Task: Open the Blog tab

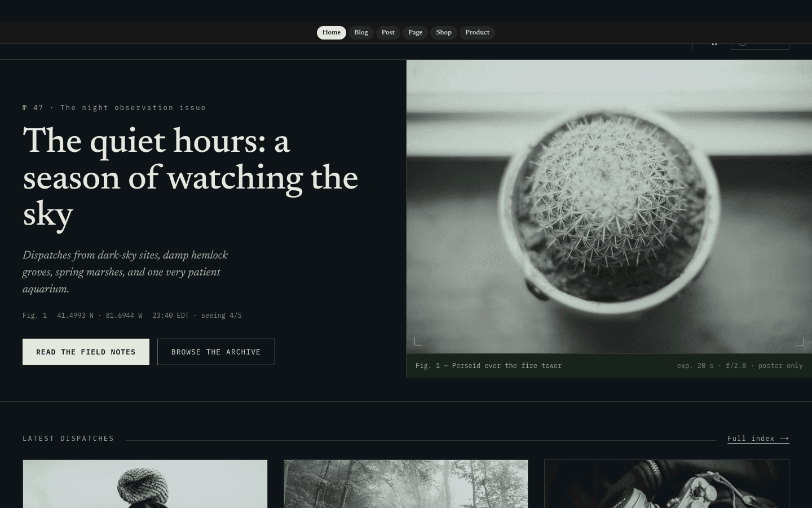Action: click(361, 33)
